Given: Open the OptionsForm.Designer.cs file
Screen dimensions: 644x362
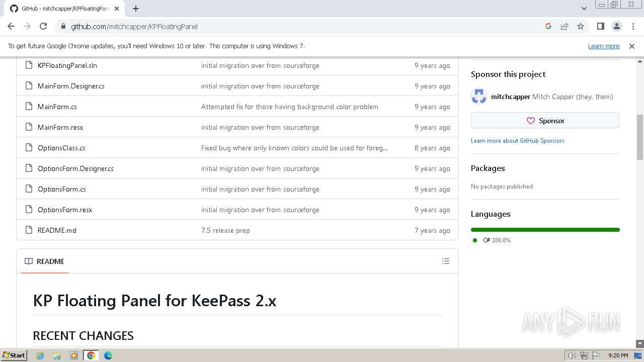Looking at the screenshot, I should pyautogui.click(x=75, y=168).
